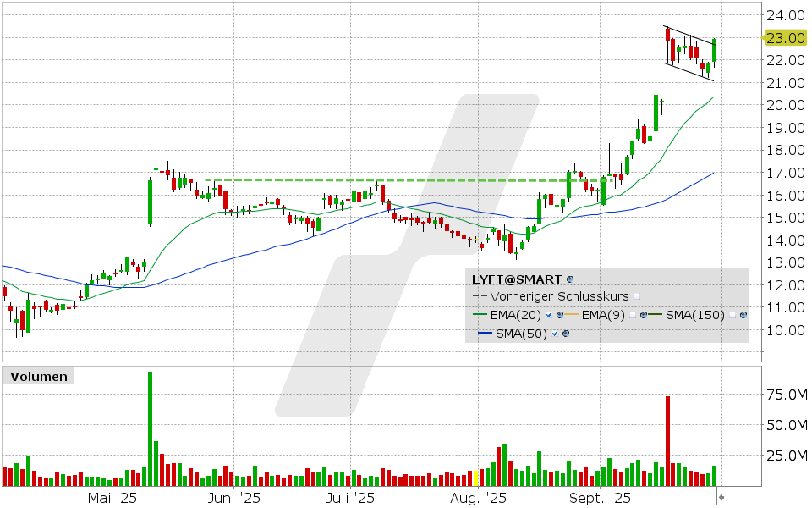Enable the SMA(150) checkbox
The width and height of the screenshot is (812, 508).
(732, 315)
